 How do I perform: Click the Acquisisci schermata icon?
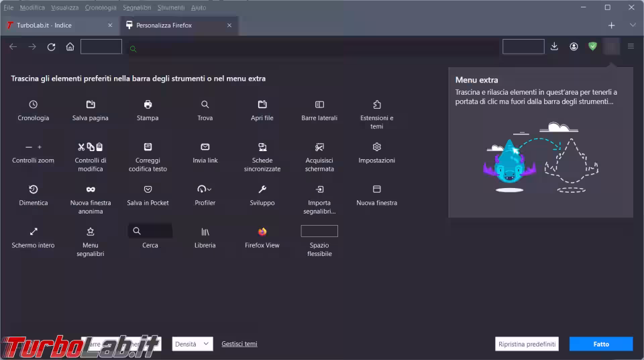point(319,147)
